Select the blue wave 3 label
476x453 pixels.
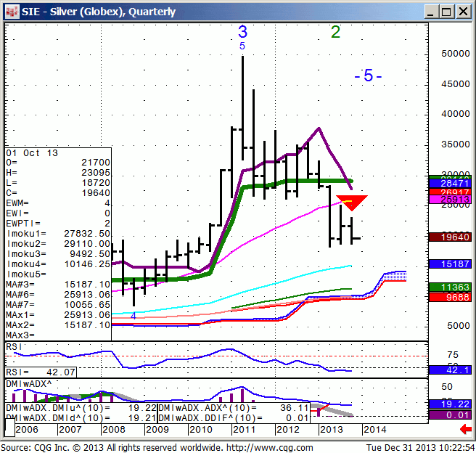[x=242, y=32]
